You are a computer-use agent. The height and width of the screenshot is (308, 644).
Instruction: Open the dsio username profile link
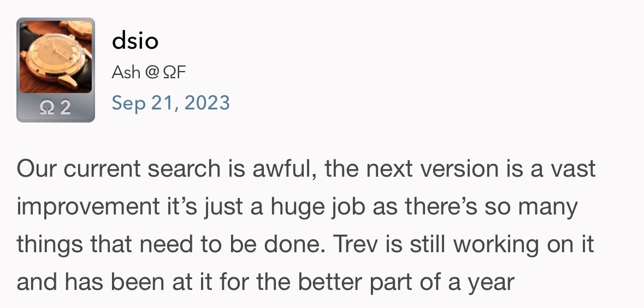point(135,40)
